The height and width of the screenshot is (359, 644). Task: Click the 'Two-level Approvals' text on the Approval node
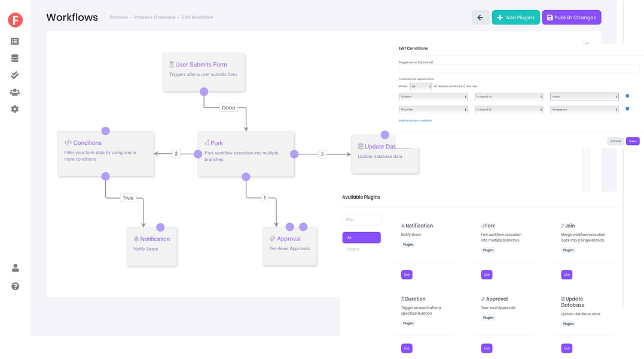tap(289, 248)
